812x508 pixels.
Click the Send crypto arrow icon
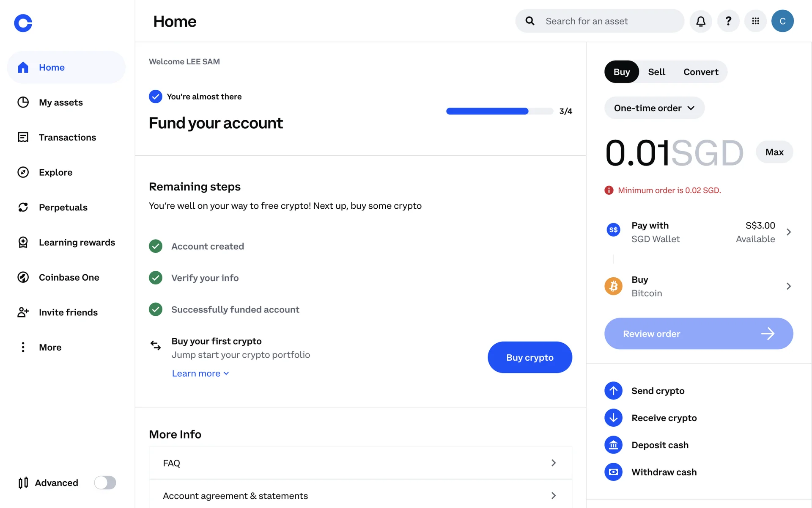pyautogui.click(x=613, y=391)
